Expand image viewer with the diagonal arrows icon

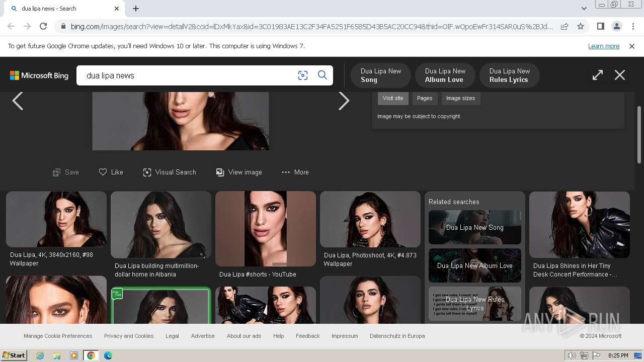pos(597,75)
